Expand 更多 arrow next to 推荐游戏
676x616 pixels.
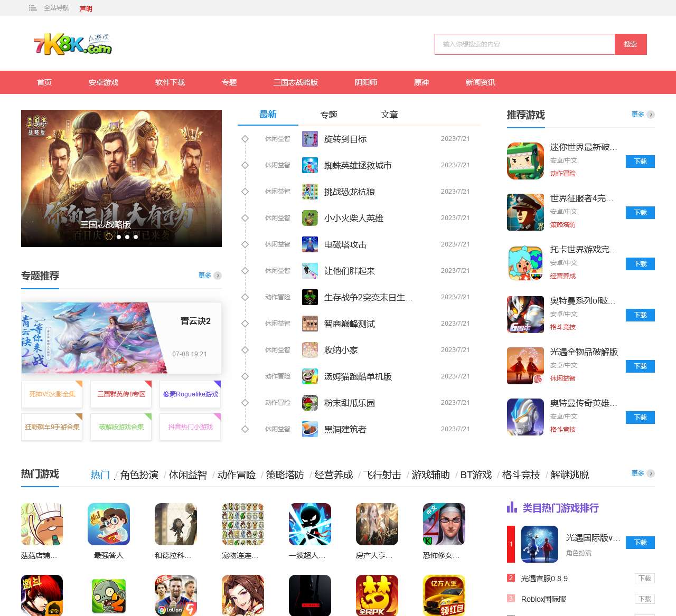click(651, 115)
